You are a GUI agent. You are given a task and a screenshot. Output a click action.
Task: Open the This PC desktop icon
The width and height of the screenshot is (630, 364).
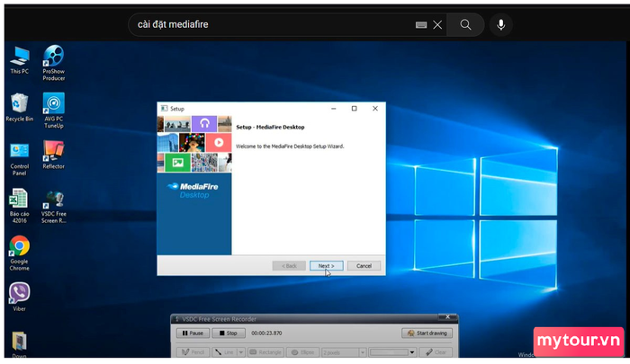(x=19, y=60)
